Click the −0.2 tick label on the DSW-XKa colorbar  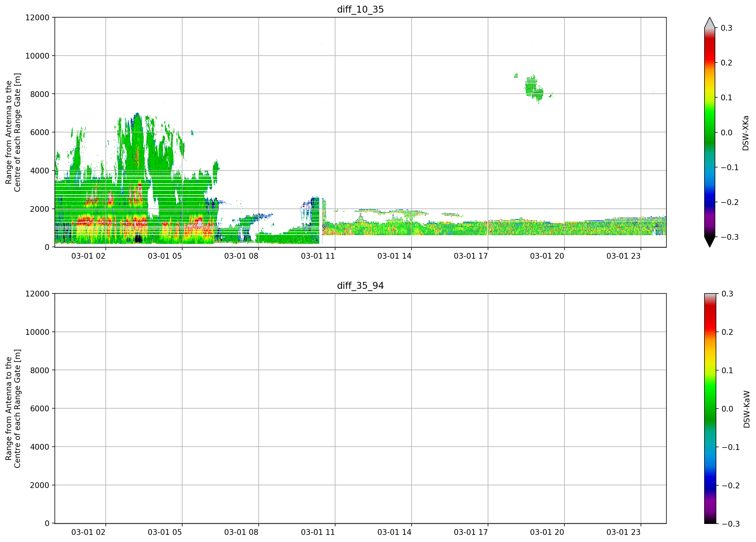[x=730, y=202]
